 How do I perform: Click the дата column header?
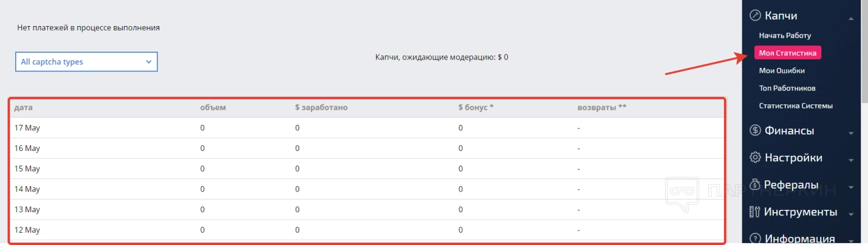tap(23, 107)
